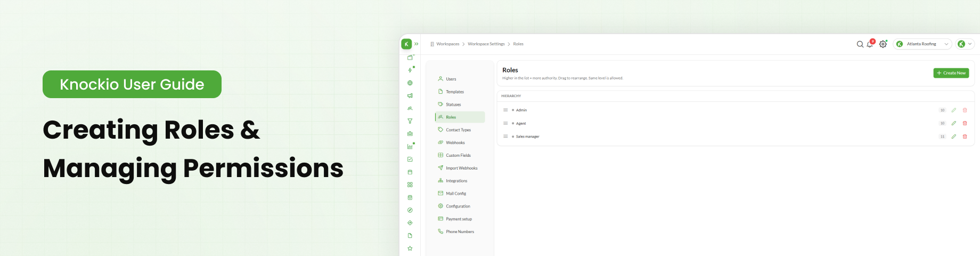The height and width of the screenshot is (256, 980).
Task: Click the drag handle for Admin role
Action: [x=505, y=110]
